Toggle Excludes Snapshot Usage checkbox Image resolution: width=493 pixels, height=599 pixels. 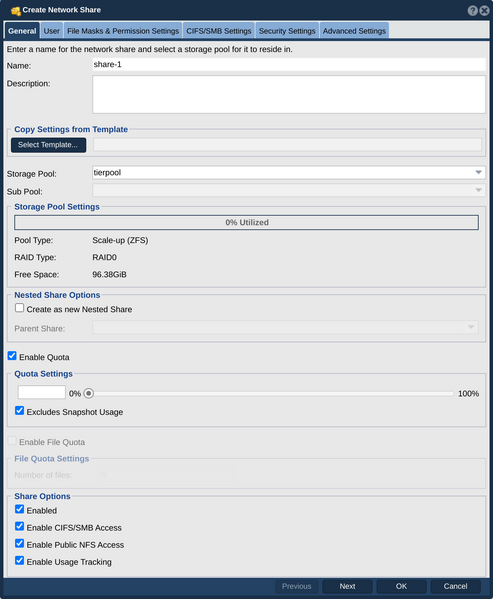coord(19,411)
